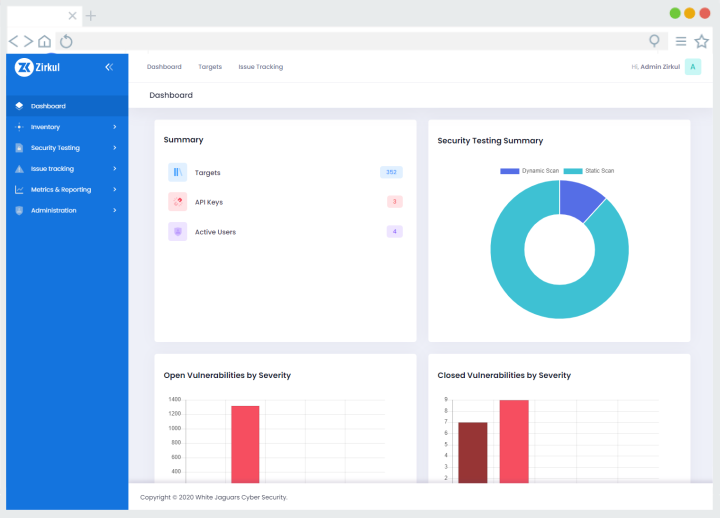Open Security Testing in the sidebar
720x518 pixels.
click(x=67, y=148)
